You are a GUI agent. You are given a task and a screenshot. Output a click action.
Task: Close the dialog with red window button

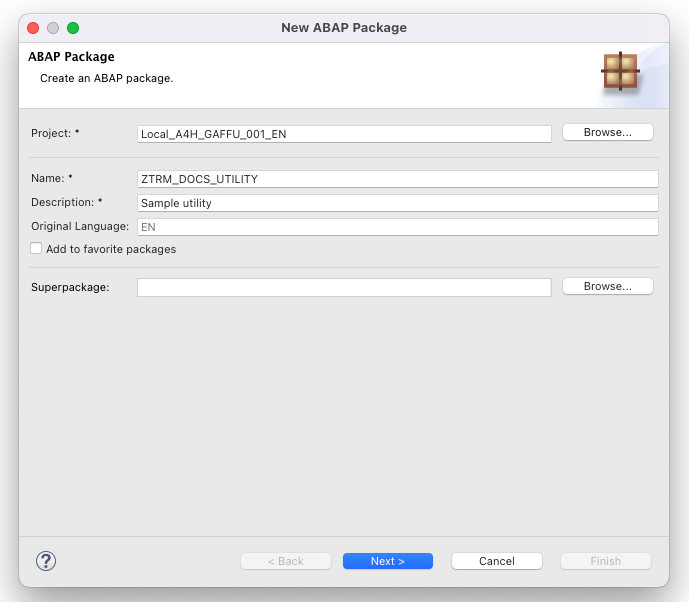(33, 28)
